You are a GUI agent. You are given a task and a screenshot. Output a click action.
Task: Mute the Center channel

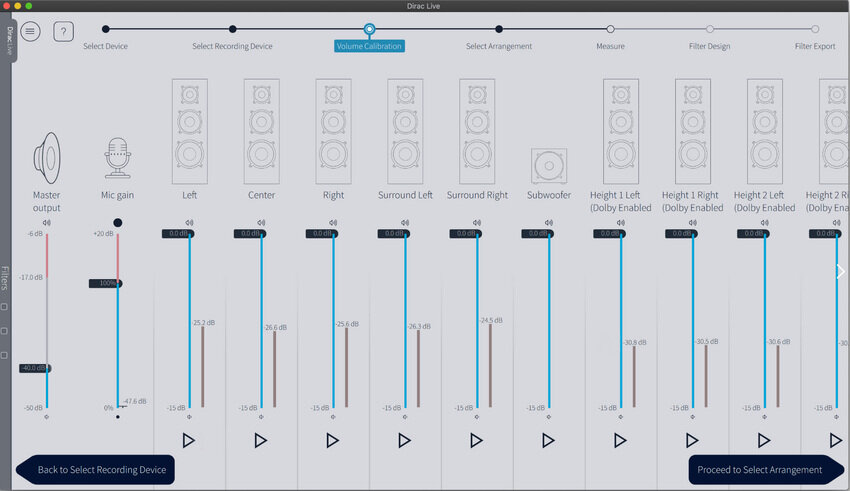click(261, 223)
